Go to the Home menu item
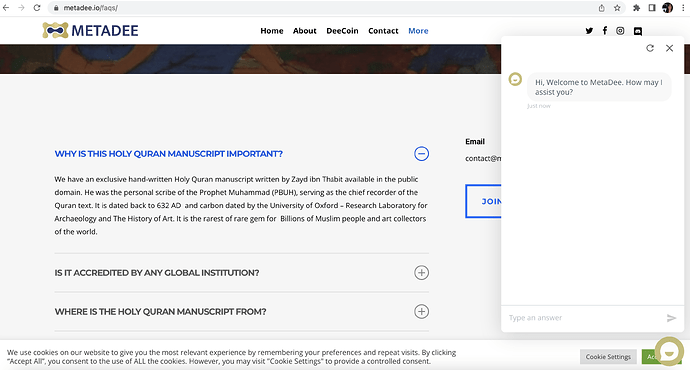 272,31
